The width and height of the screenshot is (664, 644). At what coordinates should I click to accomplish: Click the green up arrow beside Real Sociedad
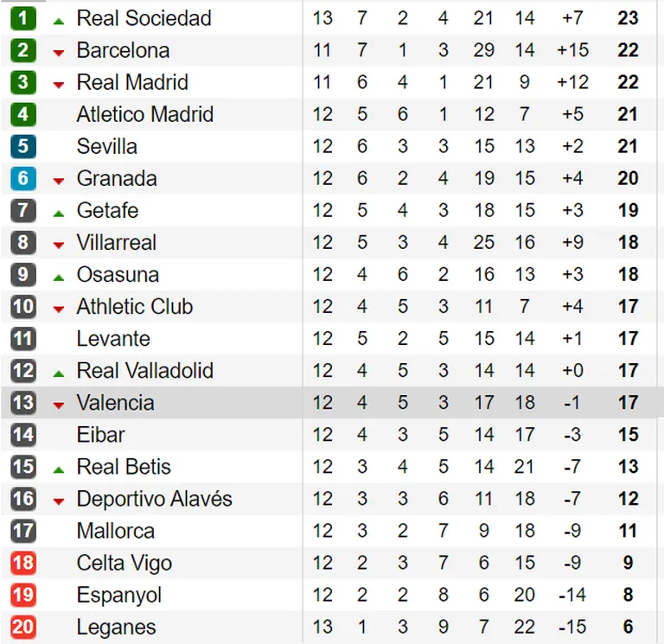(59, 21)
